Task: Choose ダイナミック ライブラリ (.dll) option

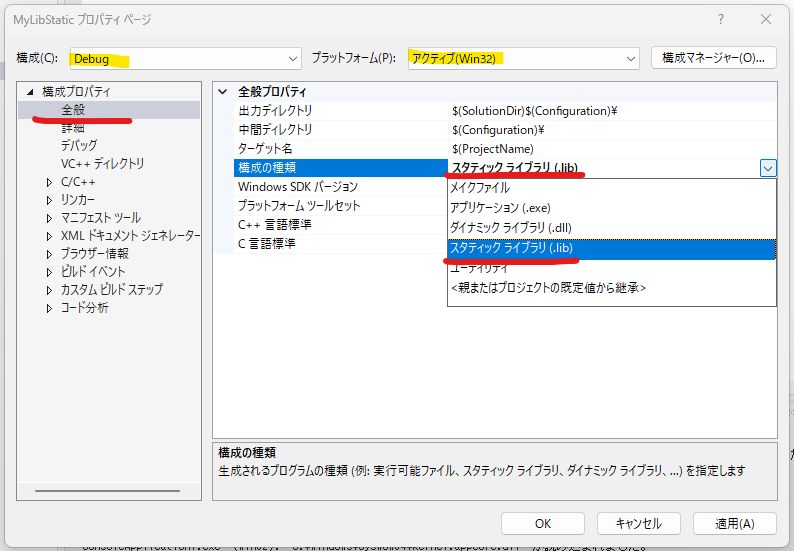Action: [511, 228]
